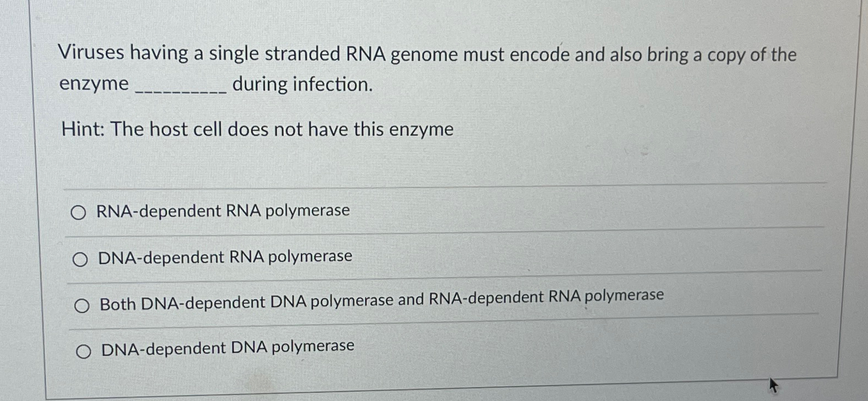Screen dimensions: 868x401
Task: Click the radio circle beside RNA-dependent RNA polymerase
Action: coord(79,211)
